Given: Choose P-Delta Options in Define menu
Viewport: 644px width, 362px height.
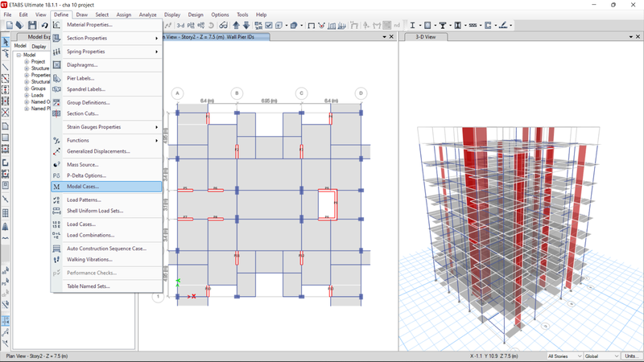Looking at the screenshot, I should tap(86, 175).
